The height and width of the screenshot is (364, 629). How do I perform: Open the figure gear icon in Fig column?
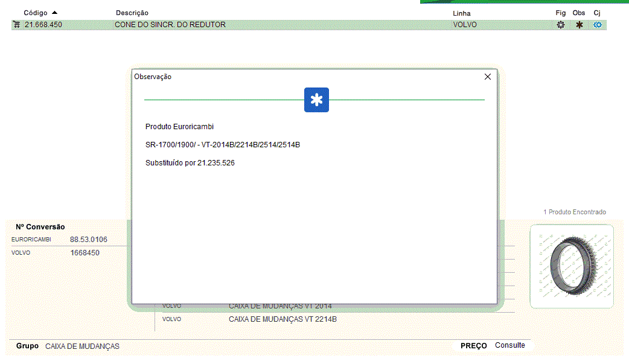pyautogui.click(x=560, y=25)
